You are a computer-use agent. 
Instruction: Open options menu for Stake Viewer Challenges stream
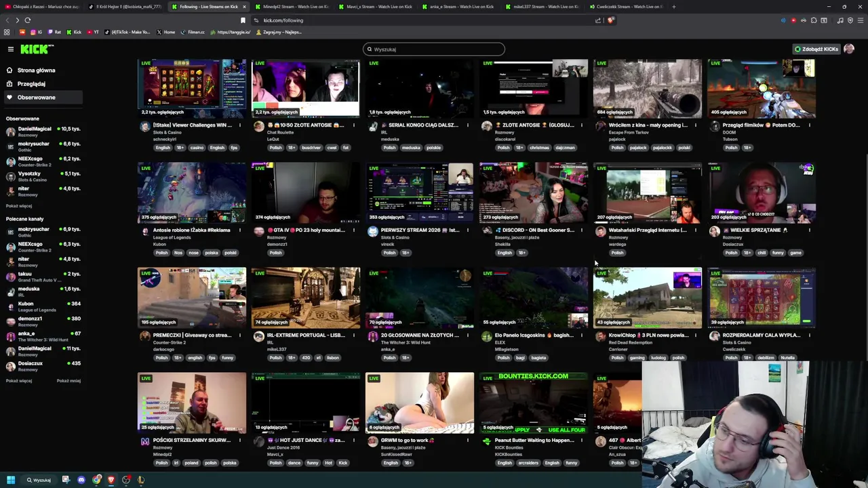point(239,125)
